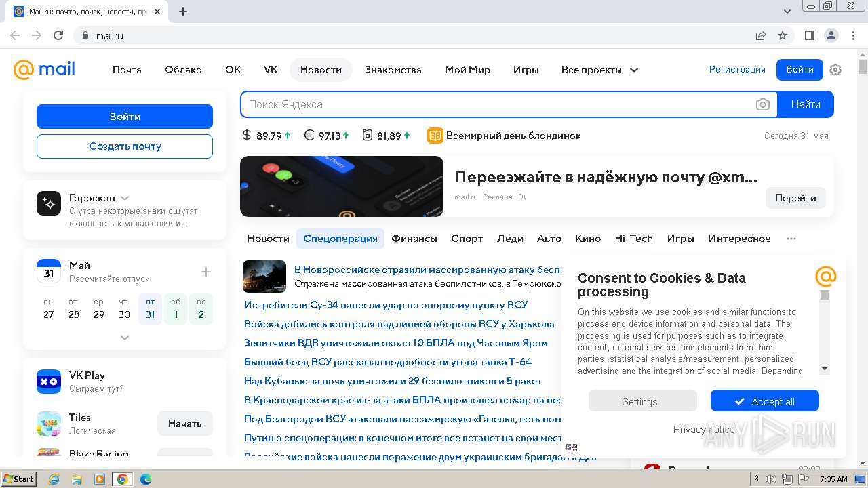Open the Гороскоп star icon

(49, 203)
